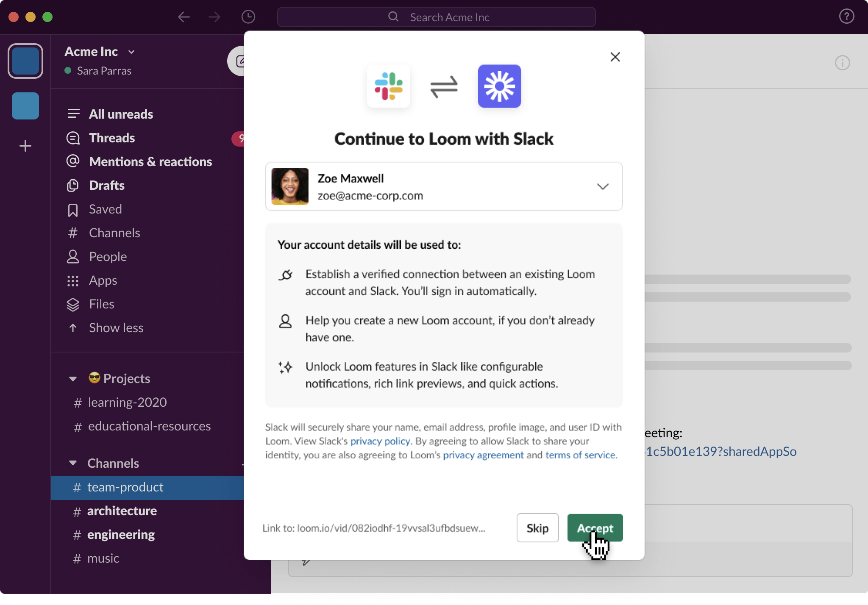868x605 pixels.
Task: Click the Apps icon in sidebar
Action: [x=72, y=280]
